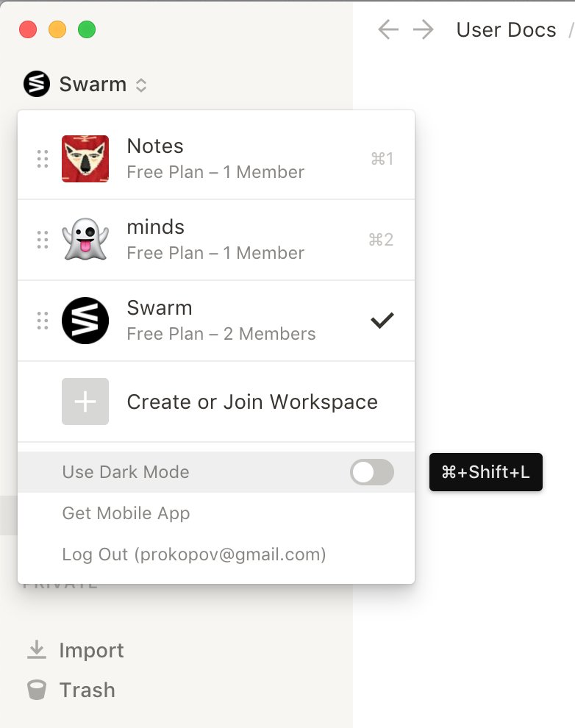Viewport: 575px width, 728px height.
Task: Grab the drag handle beside Notes workspace
Action: pyautogui.click(x=43, y=159)
